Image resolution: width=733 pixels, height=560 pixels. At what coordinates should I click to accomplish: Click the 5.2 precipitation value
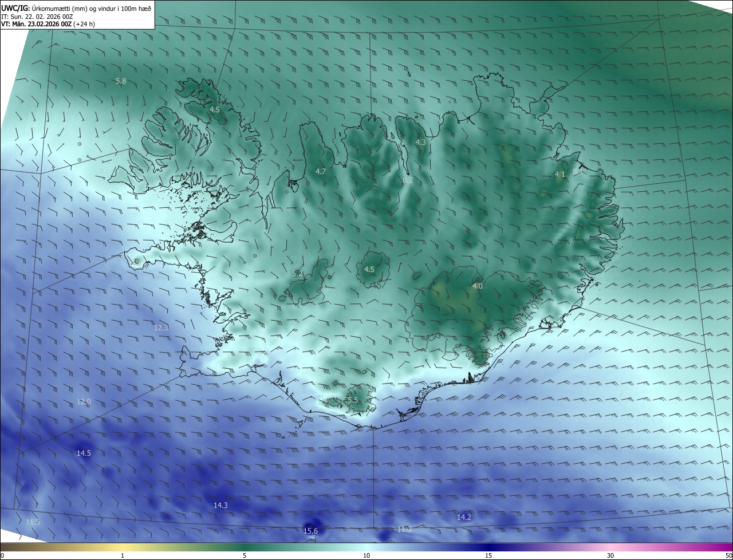pyautogui.click(x=297, y=274)
